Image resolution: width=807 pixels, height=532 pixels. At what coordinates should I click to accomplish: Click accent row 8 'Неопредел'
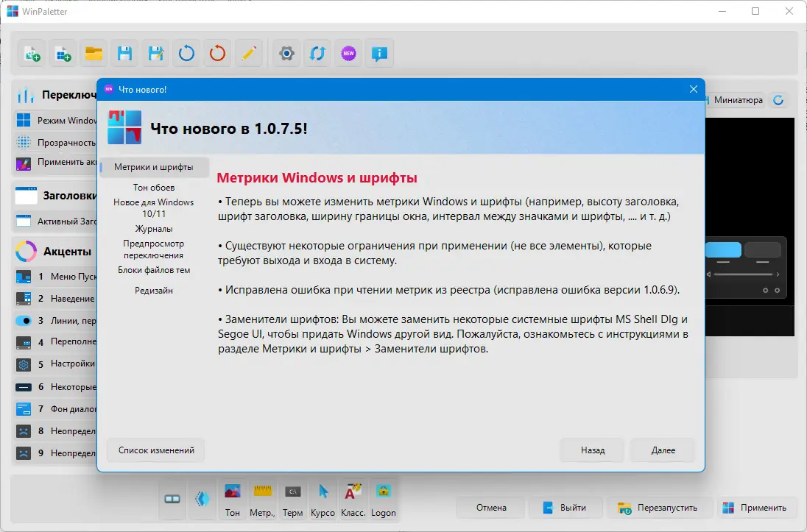coord(55,430)
